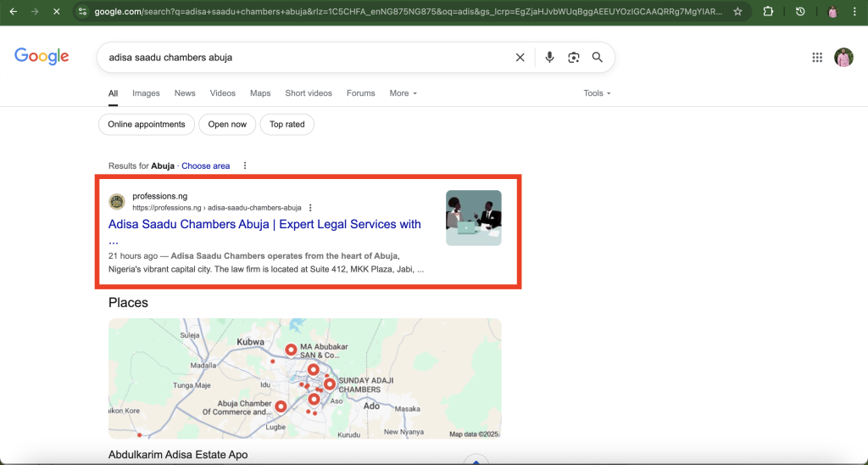The height and width of the screenshot is (465, 868).
Task: Expand the Tools dropdown
Action: 597,93
